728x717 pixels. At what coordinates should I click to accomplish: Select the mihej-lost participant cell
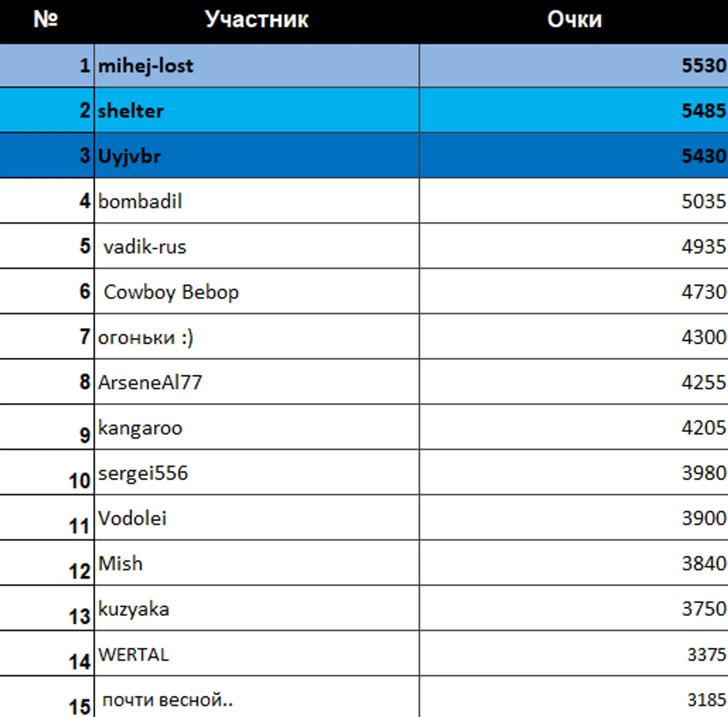[x=146, y=66]
